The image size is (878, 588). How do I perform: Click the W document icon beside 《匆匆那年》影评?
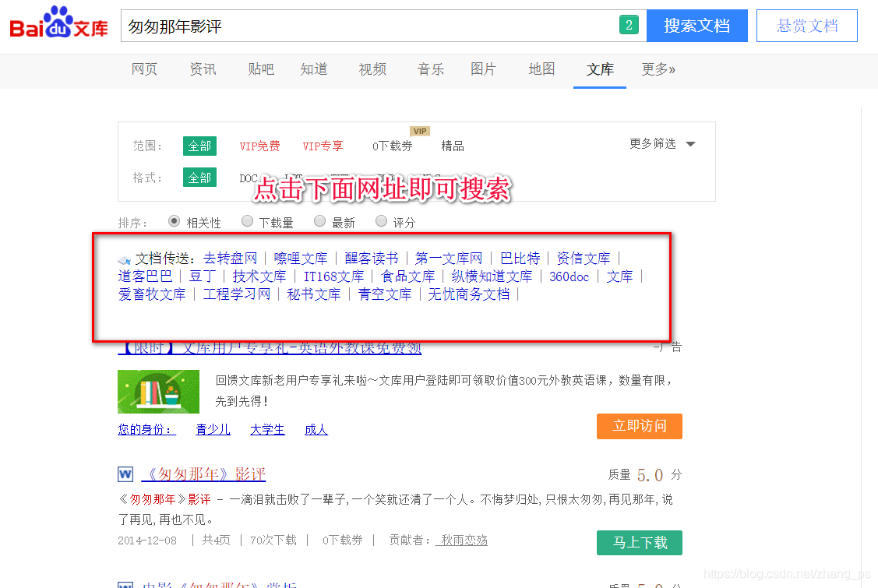(x=125, y=474)
